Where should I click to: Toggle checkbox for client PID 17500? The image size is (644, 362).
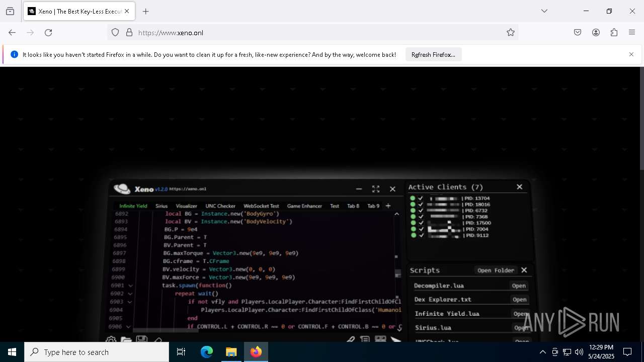421,223
